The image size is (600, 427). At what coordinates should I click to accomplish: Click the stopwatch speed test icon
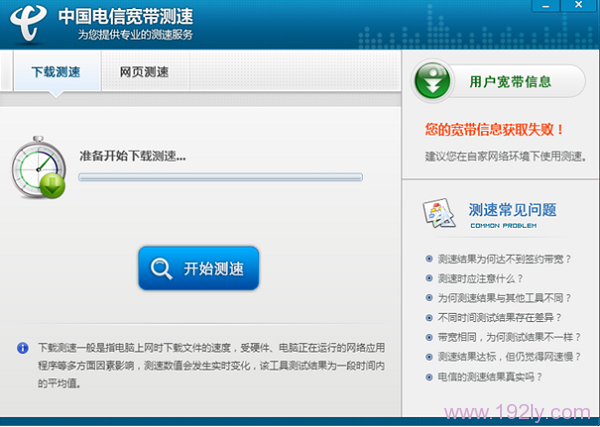click(x=39, y=168)
